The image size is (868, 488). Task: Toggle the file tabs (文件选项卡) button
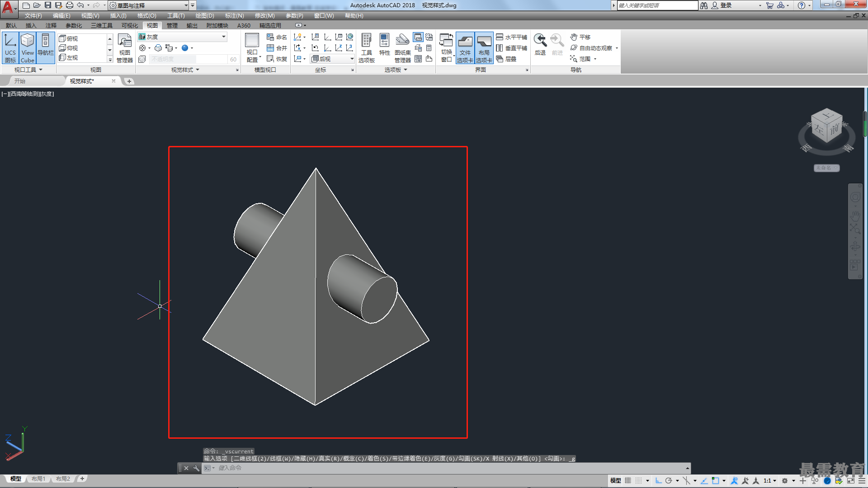(x=465, y=48)
